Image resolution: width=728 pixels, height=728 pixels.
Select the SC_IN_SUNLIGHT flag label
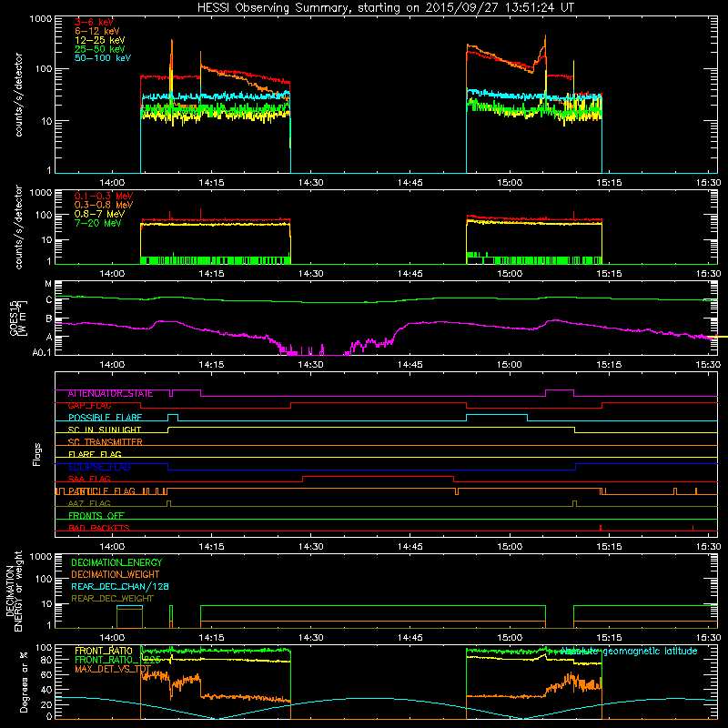pos(105,430)
